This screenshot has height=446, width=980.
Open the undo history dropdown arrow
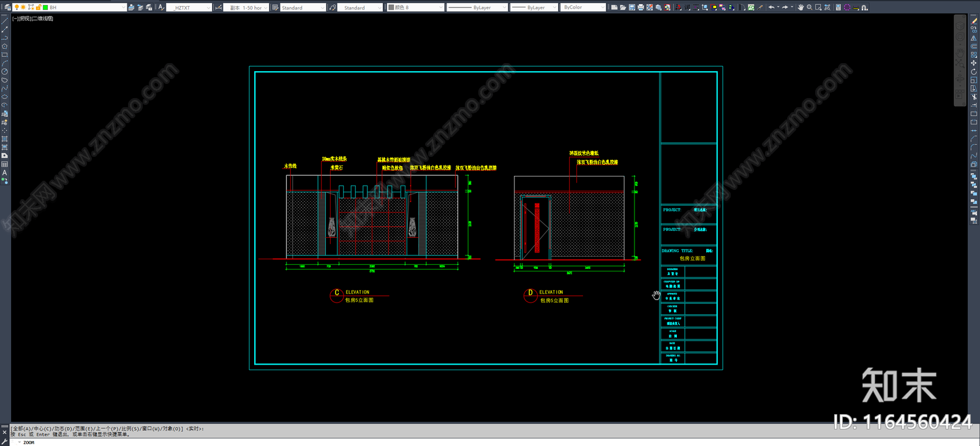coord(778,7)
